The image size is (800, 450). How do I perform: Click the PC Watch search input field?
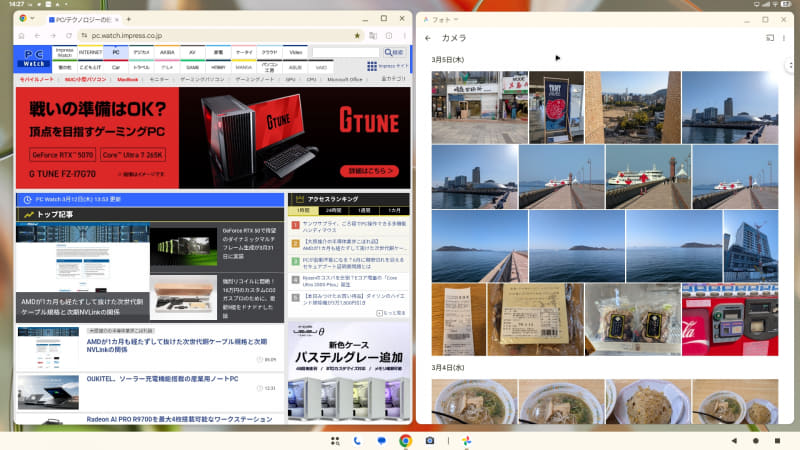[x=346, y=53]
